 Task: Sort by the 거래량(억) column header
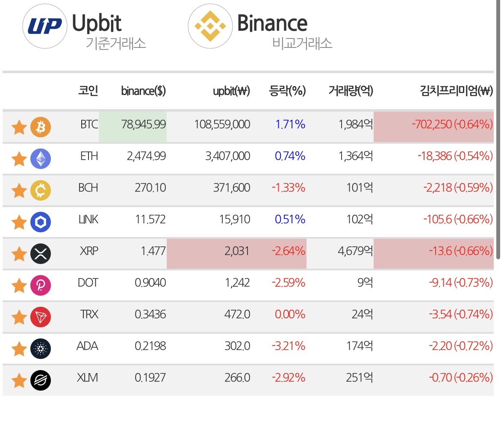click(351, 91)
